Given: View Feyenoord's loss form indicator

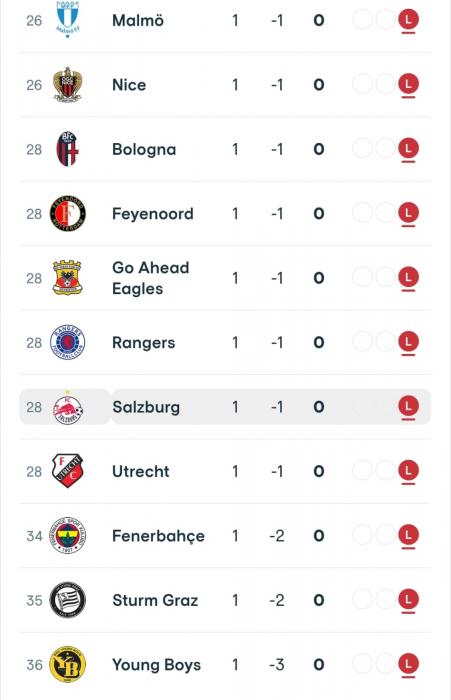Looking at the screenshot, I should point(408,213).
